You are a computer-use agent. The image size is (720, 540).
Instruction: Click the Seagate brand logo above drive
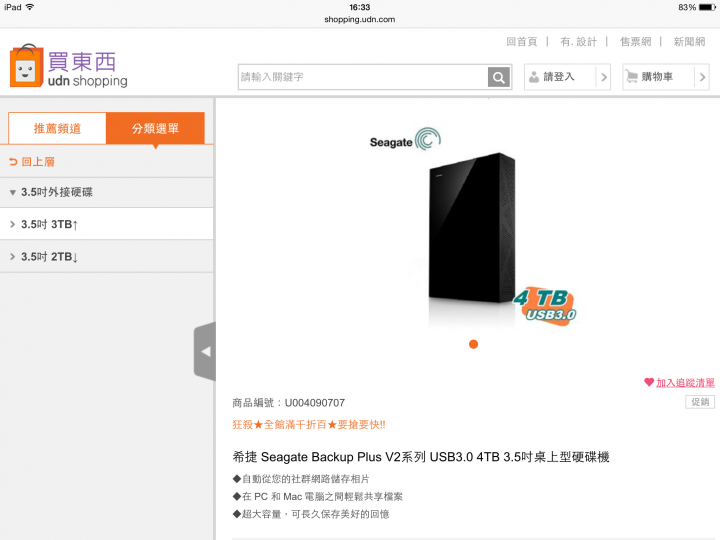coord(405,139)
